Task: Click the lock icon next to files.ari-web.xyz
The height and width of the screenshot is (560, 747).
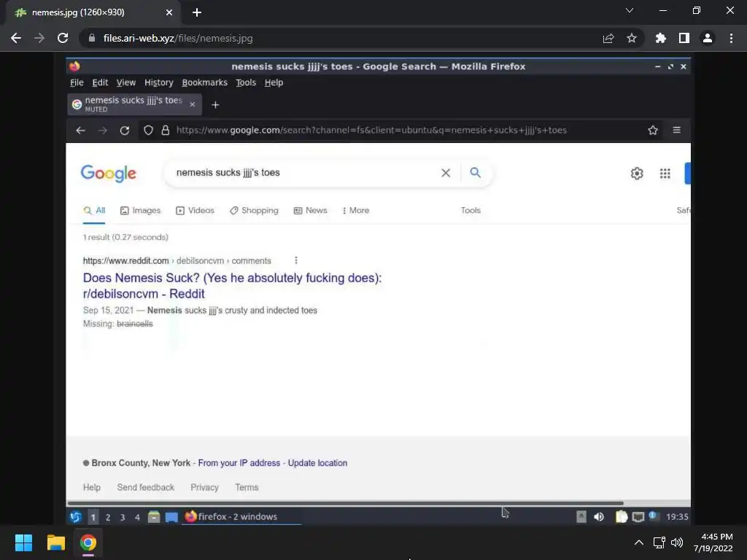Action: point(92,38)
